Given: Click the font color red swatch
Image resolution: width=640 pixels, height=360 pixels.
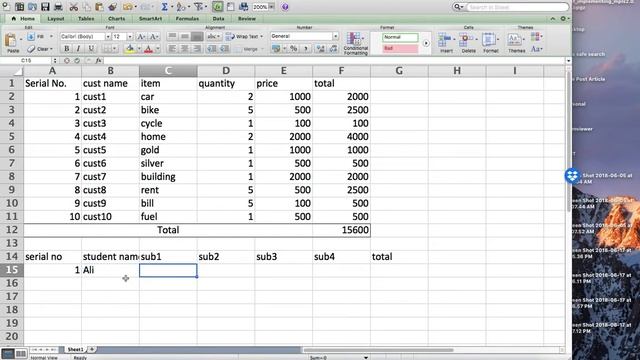Looking at the screenshot, I should click(x=149, y=49).
